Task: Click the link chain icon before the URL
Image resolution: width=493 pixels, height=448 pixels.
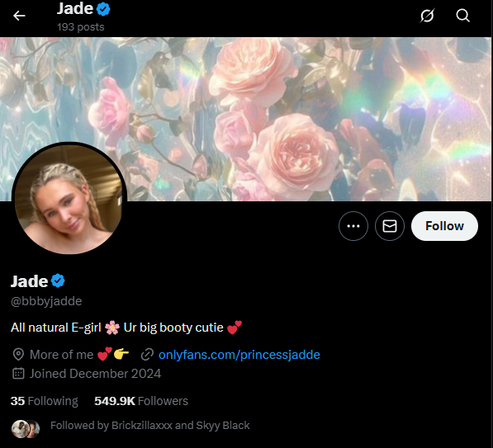Action: (x=147, y=355)
